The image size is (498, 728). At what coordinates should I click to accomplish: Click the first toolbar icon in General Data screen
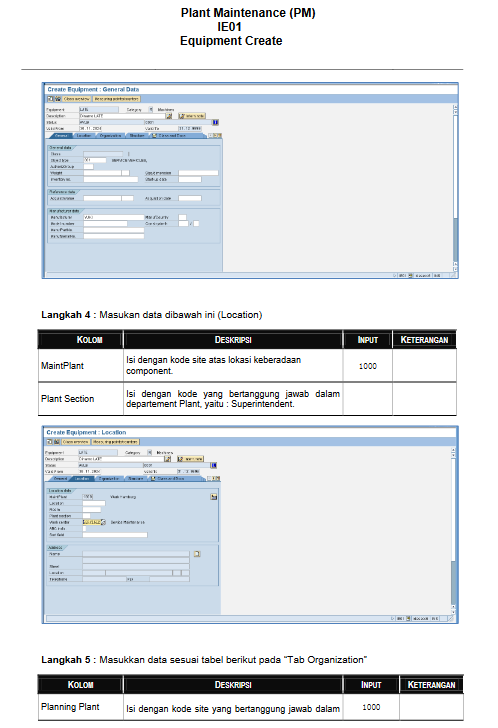(51, 99)
